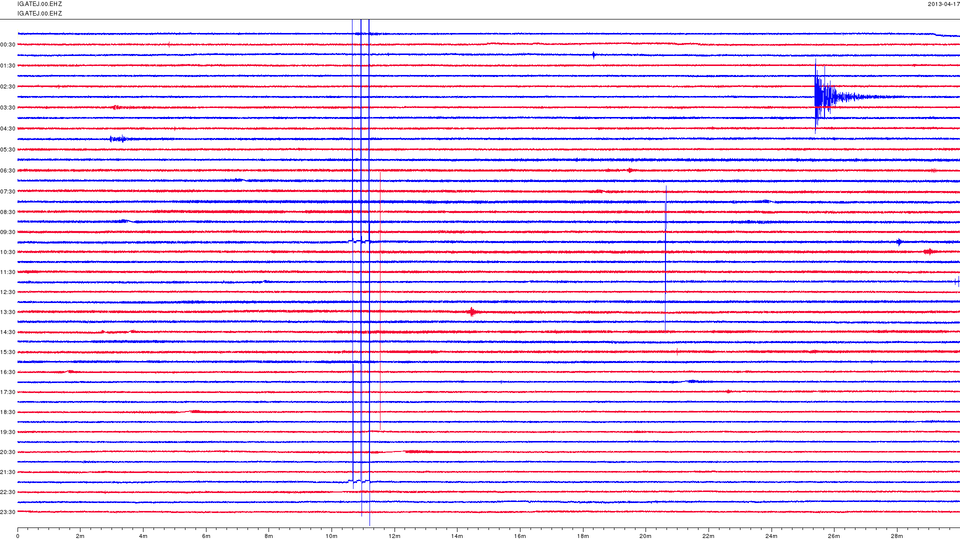Select the 8m axis tick label
Screen dimensions: 960x540
pyautogui.click(x=269, y=536)
